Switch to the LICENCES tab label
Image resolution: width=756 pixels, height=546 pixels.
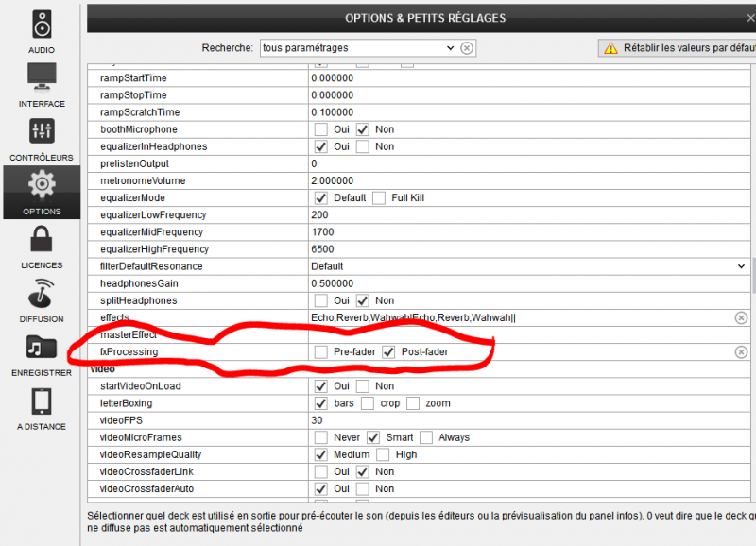point(42,265)
